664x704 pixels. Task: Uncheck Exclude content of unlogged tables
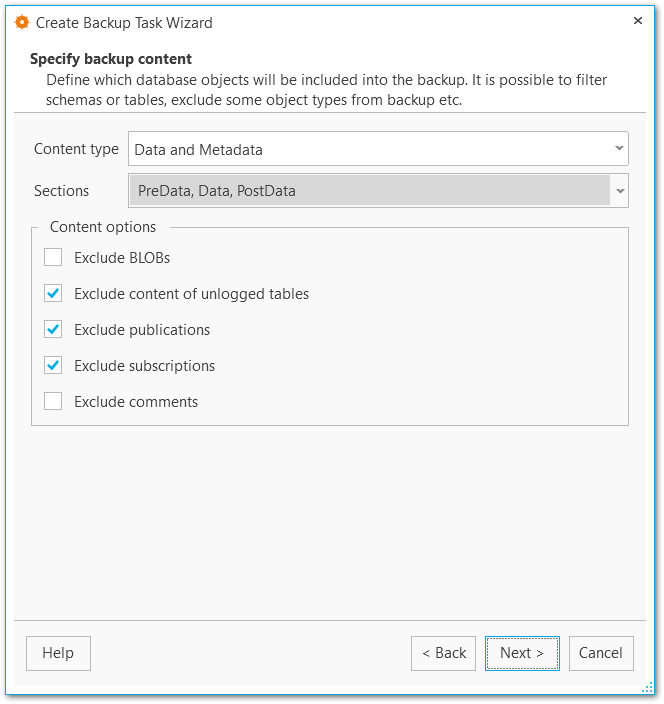coord(53,294)
